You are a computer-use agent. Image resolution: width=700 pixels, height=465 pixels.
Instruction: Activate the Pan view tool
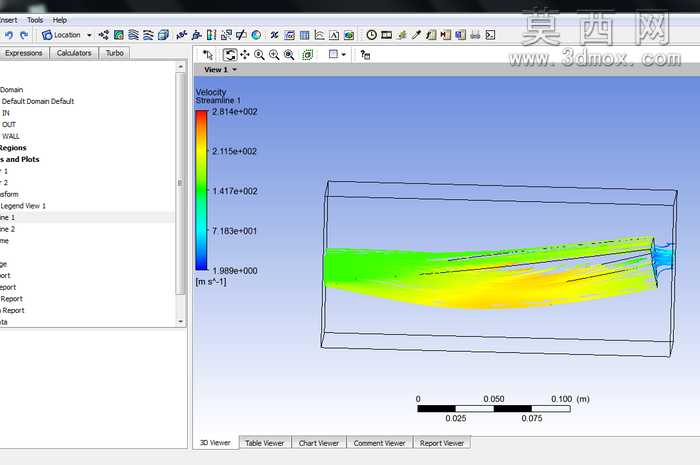[245, 55]
